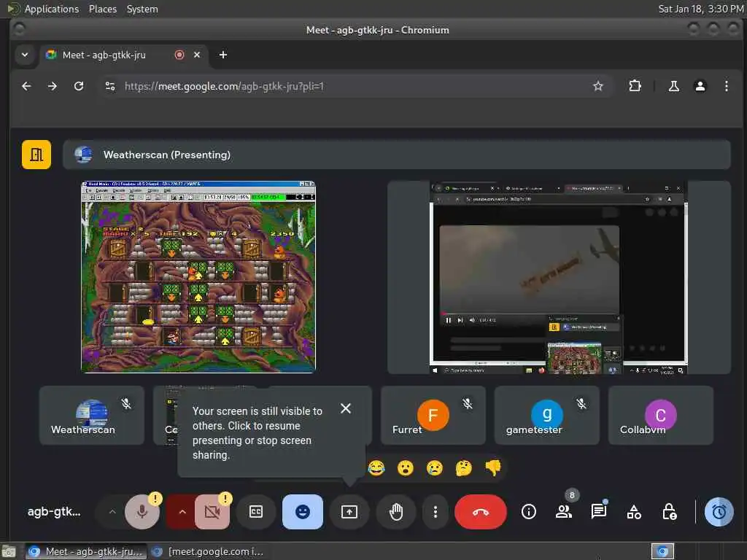The width and height of the screenshot is (747, 560).
Task: Raise your hand
Action: tap(396, 512)
